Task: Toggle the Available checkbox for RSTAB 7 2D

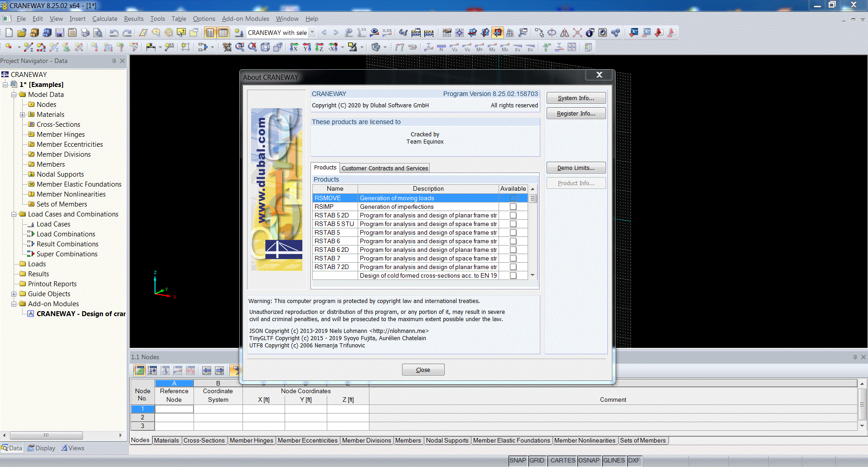Action: point(513,267)
